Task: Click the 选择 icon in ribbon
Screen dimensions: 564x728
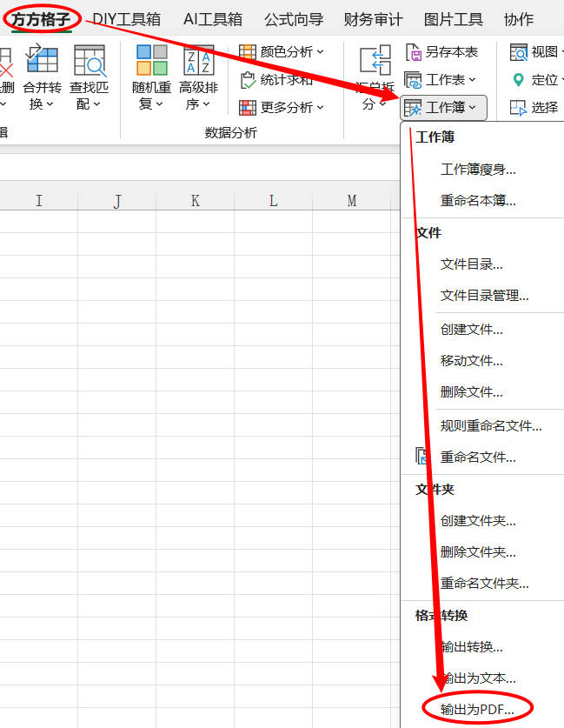Action: 519,108
